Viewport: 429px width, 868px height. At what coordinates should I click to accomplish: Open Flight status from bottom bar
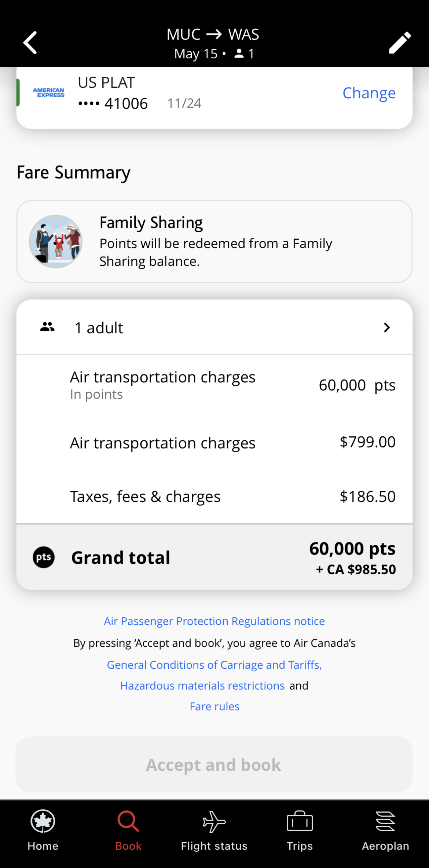(x=214, y=831)
